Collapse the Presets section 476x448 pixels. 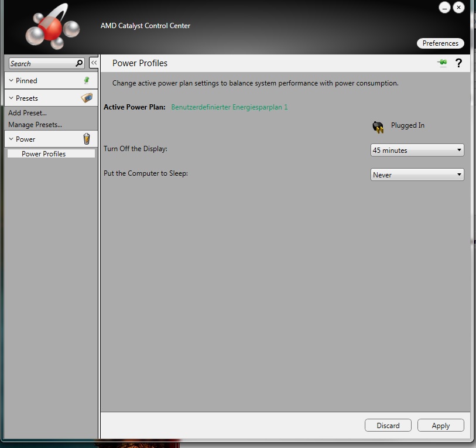11,98
